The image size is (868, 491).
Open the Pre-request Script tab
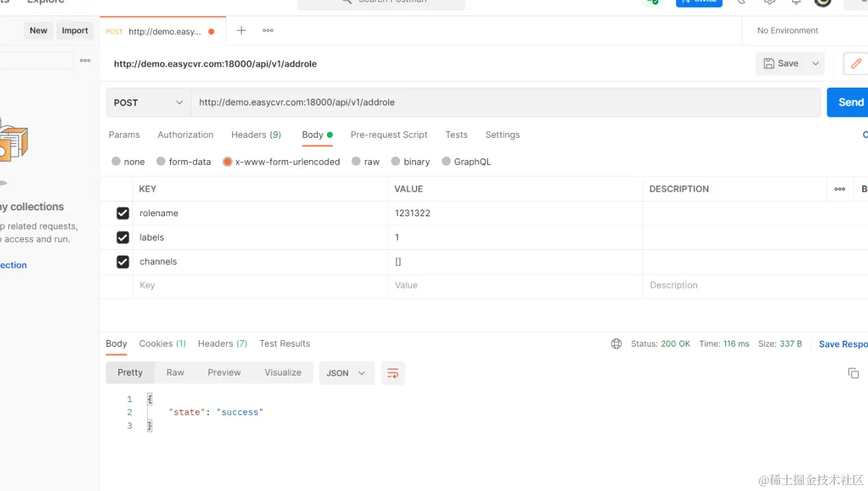point(389,134)
